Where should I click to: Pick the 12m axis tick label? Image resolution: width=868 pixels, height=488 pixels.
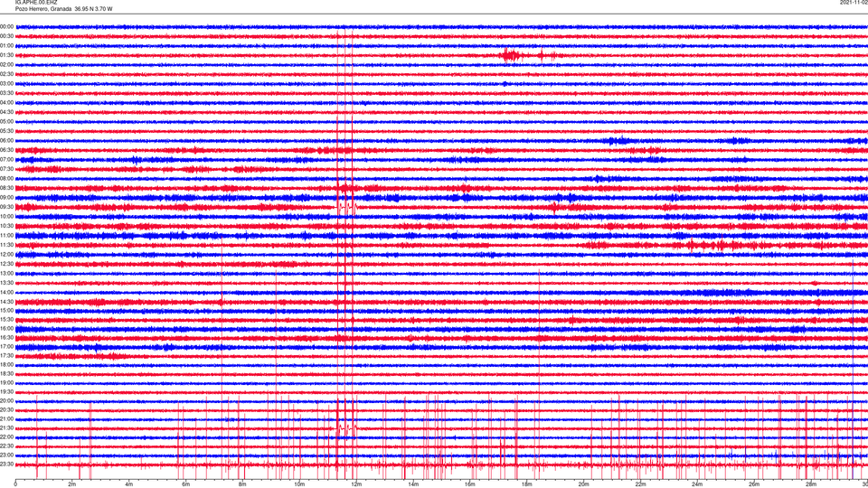(x=356, y=484)
